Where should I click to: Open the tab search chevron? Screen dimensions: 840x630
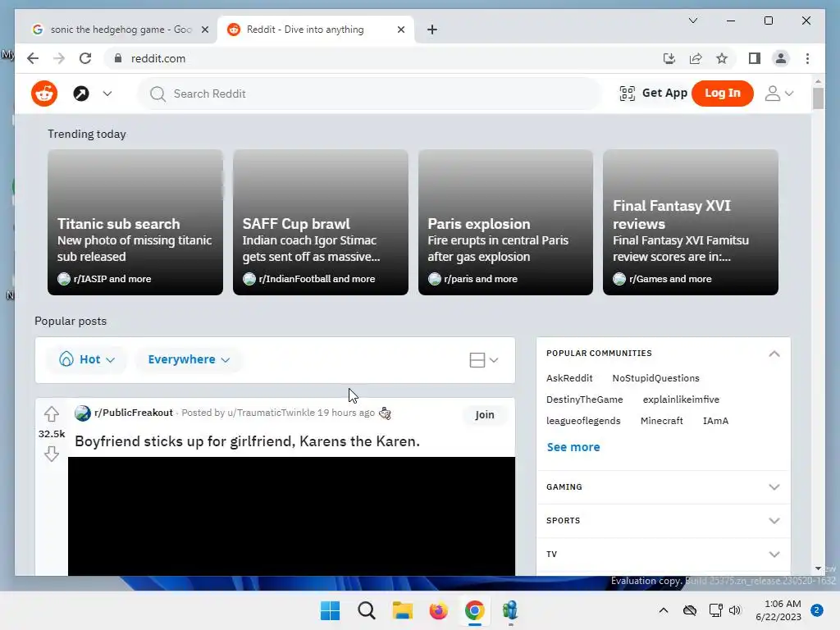(x=692, y=21)
